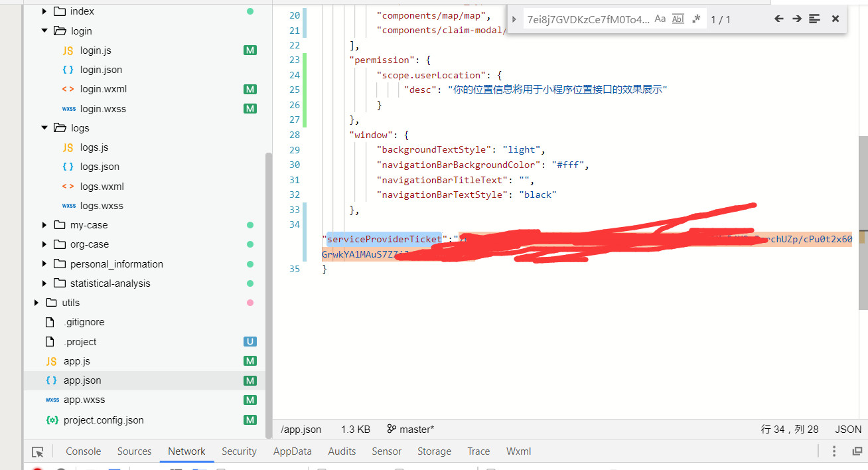
Task: Expand the utils folder
Action: tap(36, 302)
